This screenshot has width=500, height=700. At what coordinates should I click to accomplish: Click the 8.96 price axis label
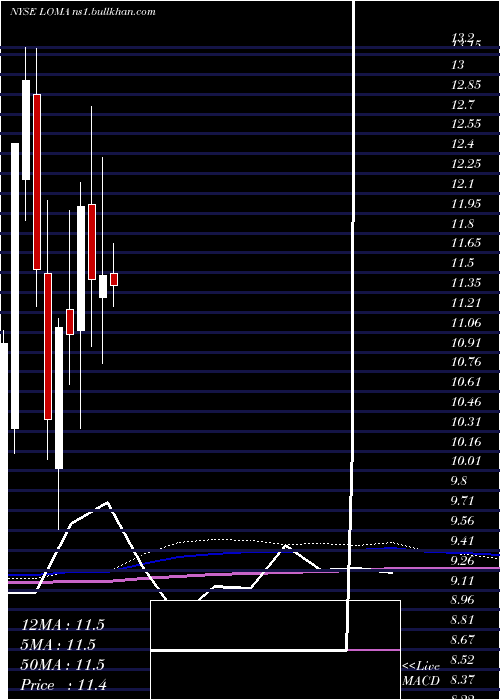(x=463, y=600)
